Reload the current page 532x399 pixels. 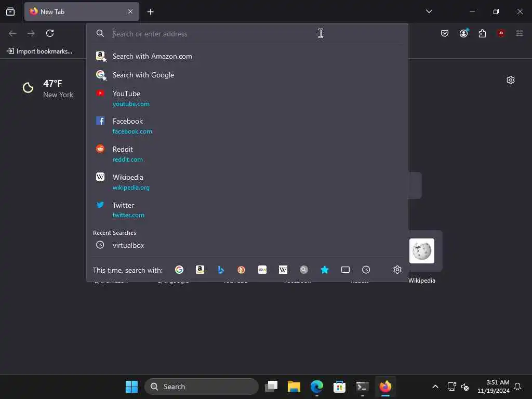coord(50,33)
